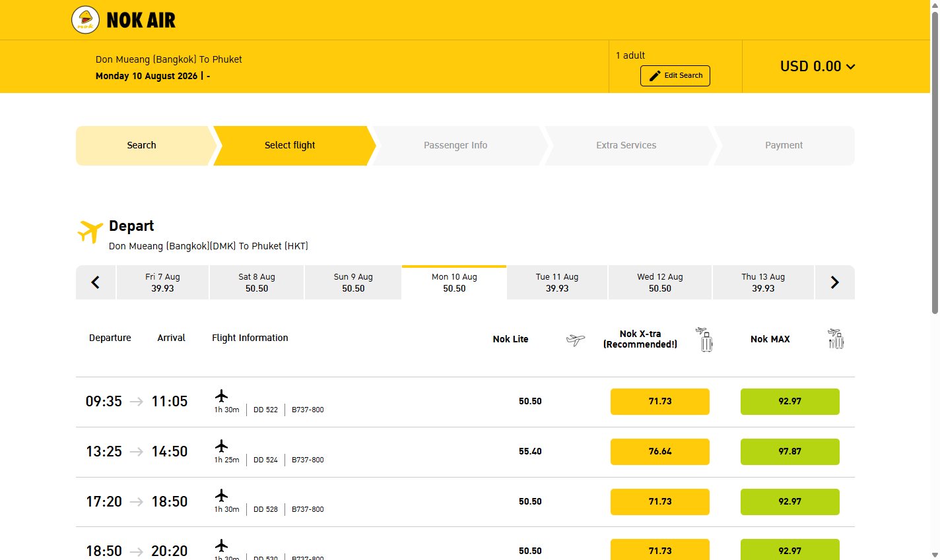Choose Nok MAX 97.87 for 13:25 flight
Screen dimensions: 940x560
point(790,452)
